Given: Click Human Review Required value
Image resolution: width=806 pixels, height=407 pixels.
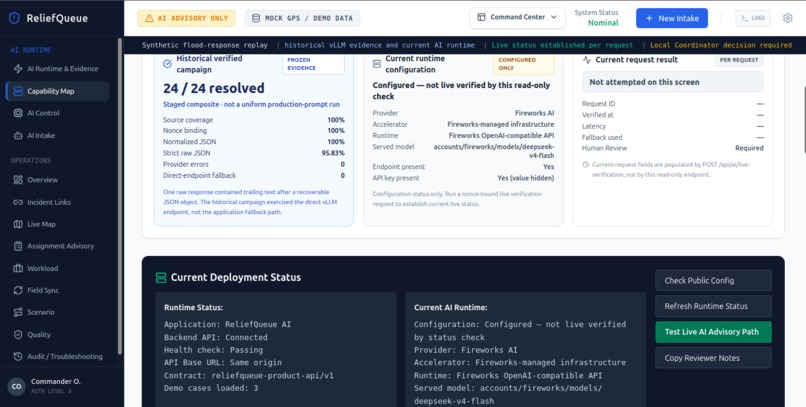Looking at the screenshot, I should click(x=749, y=148).
